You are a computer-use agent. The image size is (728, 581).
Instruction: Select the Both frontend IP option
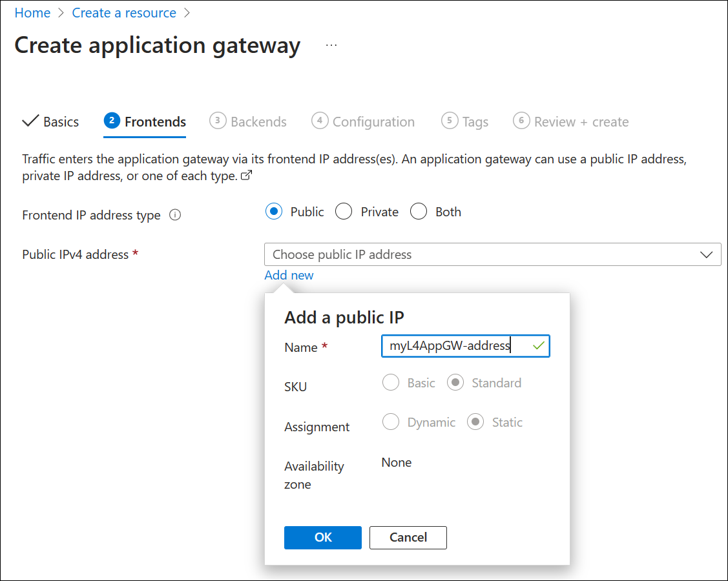coord(419,211)
